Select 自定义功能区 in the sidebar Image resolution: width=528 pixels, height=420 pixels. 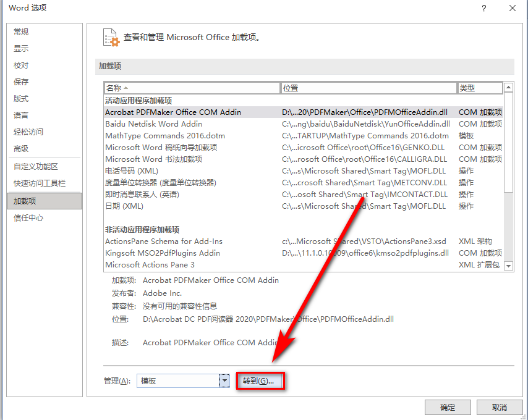45,166
